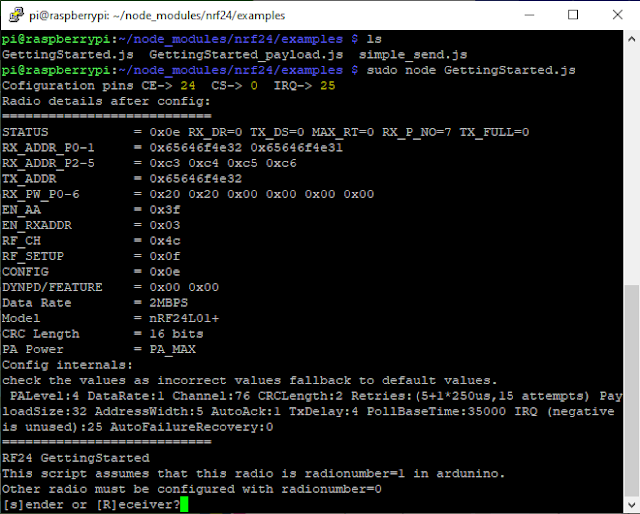
Task: Click the Model value nRF24L01+
Action: click(x=184, y=318)
